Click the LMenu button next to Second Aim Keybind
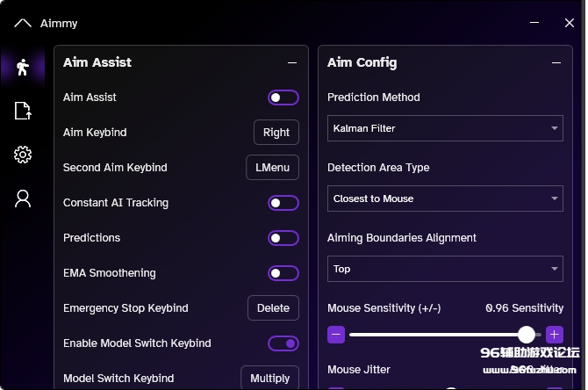 (272, 168)
